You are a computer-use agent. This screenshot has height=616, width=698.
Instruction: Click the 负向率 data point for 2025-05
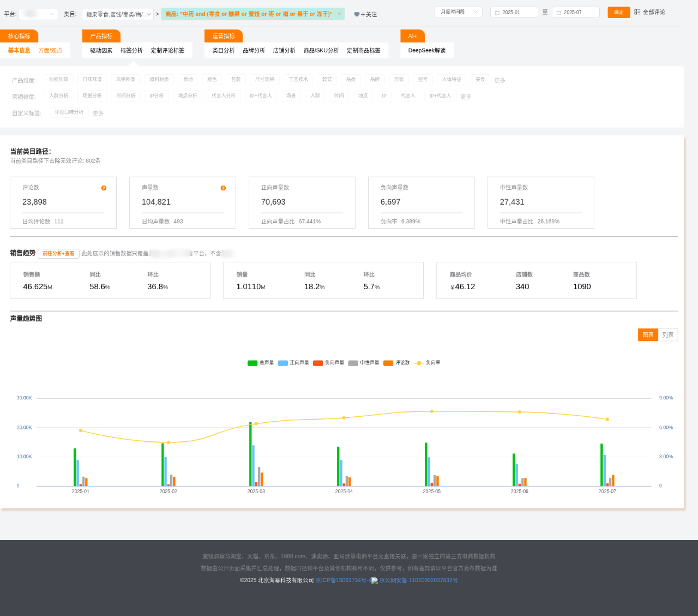tap(432, 411)
